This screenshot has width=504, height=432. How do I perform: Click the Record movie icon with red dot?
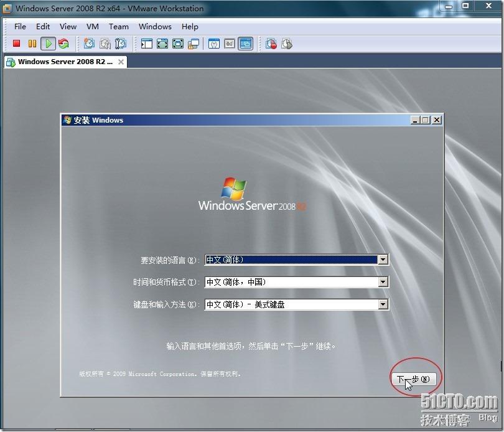pyautogui.click(x=271, y=44)
